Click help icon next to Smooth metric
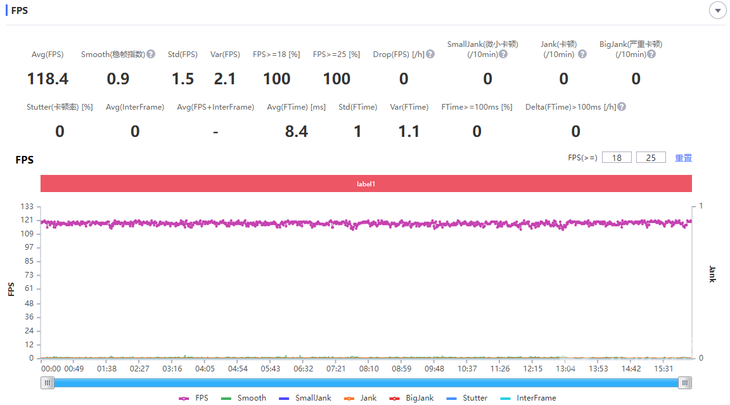The height and width of the screenshot is (405, 730). [151, 54]
